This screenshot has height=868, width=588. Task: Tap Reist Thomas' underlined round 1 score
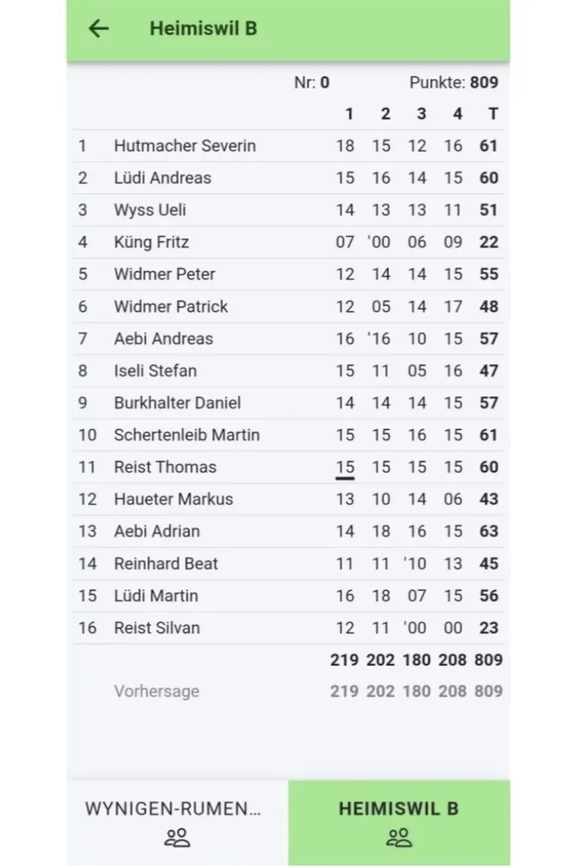(345, 467)
